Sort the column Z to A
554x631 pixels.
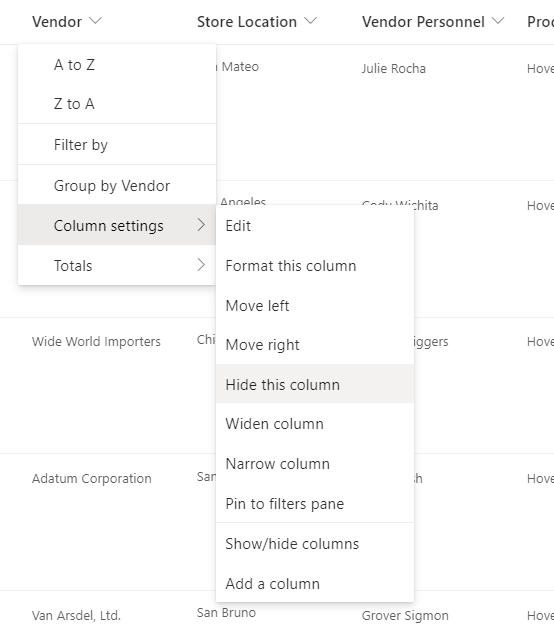click(x=117, y=104)
